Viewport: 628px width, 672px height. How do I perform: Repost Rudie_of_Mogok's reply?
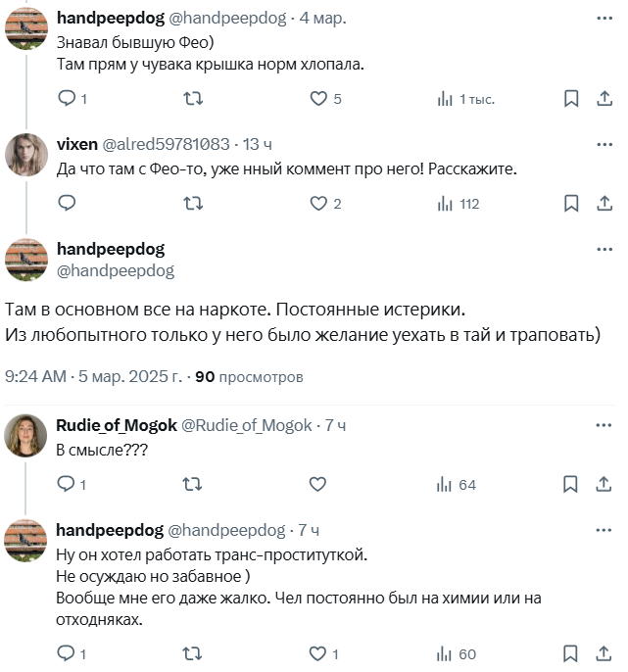point(193,485)
